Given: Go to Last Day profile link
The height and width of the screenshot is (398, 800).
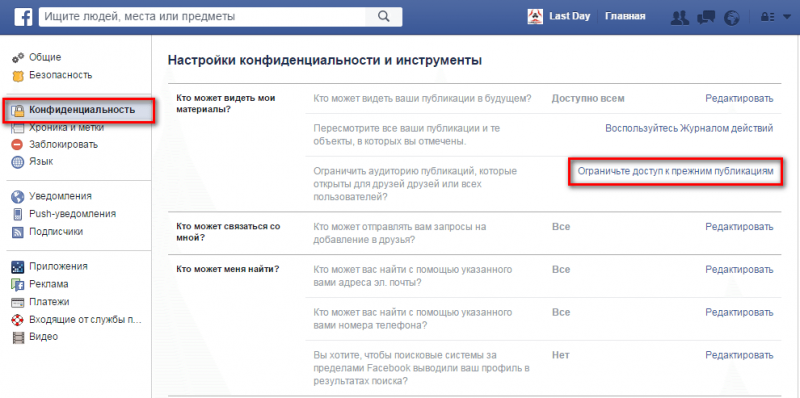Looking at the screenshot, I should pyautogui.click(x=569, y=16).
